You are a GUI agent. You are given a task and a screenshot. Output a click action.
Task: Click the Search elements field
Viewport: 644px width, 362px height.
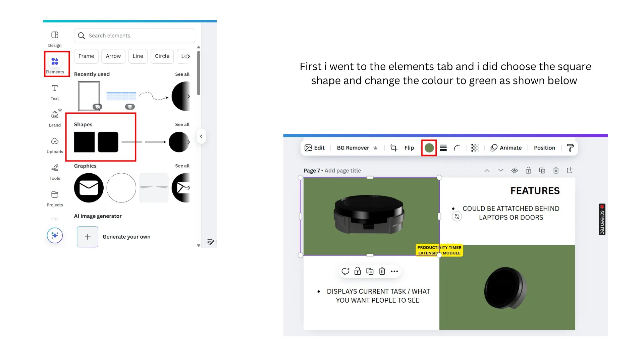[x=135, y=36]
